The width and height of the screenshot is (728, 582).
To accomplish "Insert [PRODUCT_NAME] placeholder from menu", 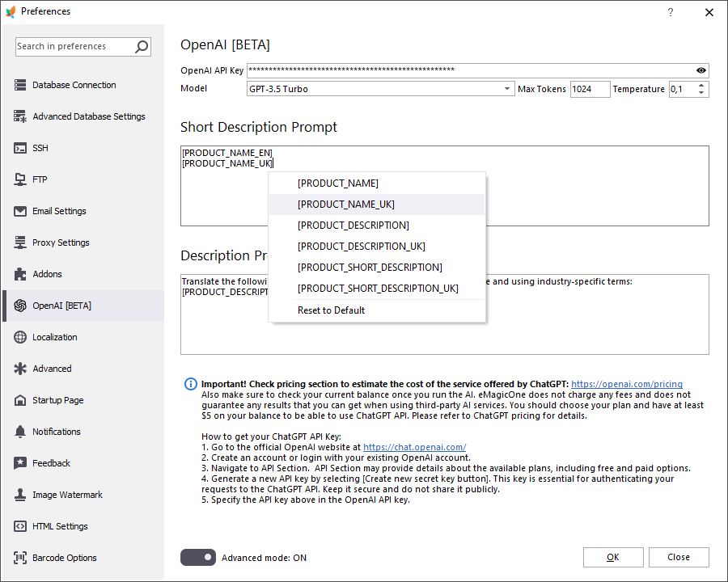I will (377, 183).
